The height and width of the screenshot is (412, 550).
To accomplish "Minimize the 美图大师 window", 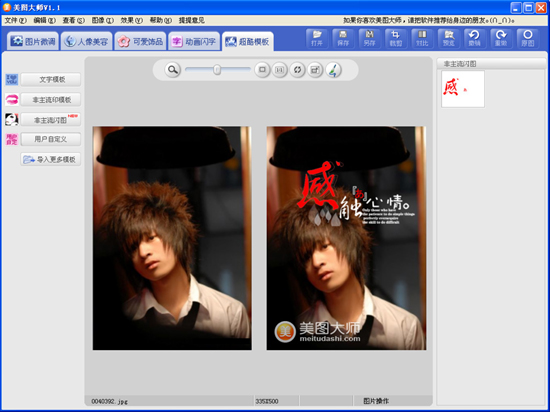I will tap(515, 8).
